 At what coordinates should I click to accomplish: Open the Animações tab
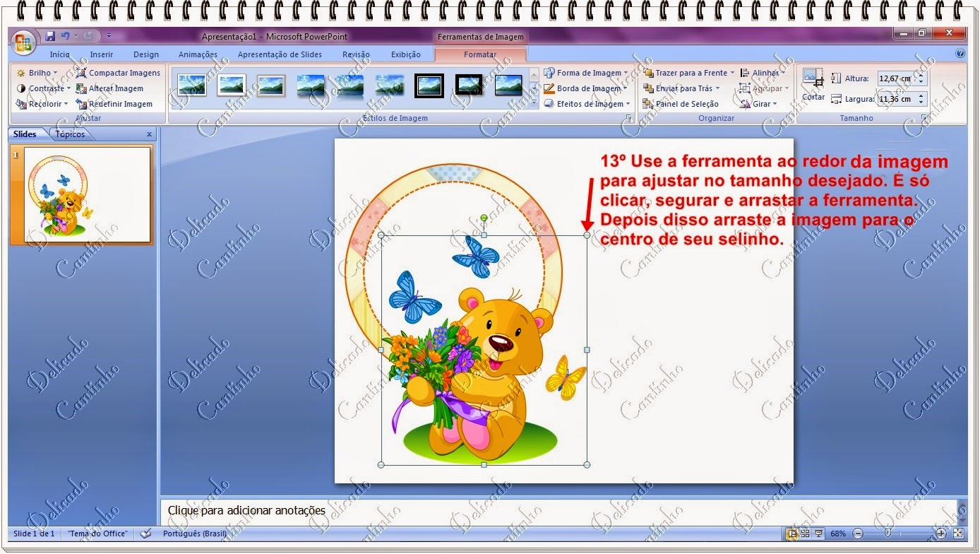tap(198, 54)
